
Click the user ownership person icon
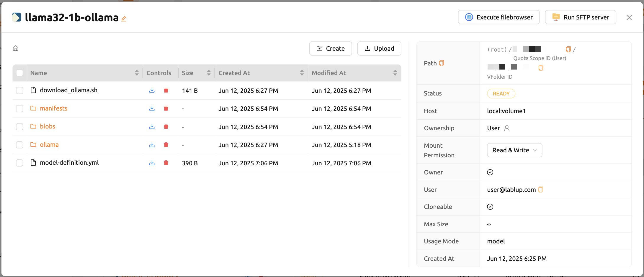[x=507, y=128]
